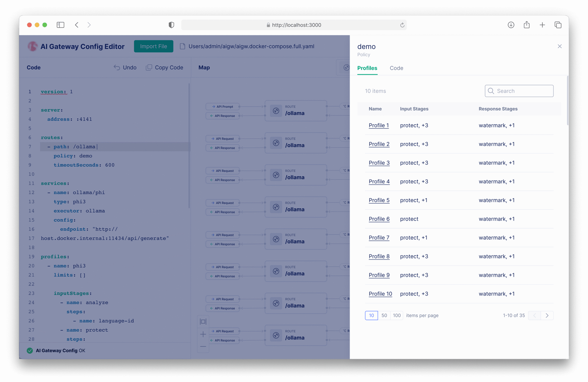Switch to the Code tab
Viewport: 588px width, 382px height.
(x=396, y=68)
